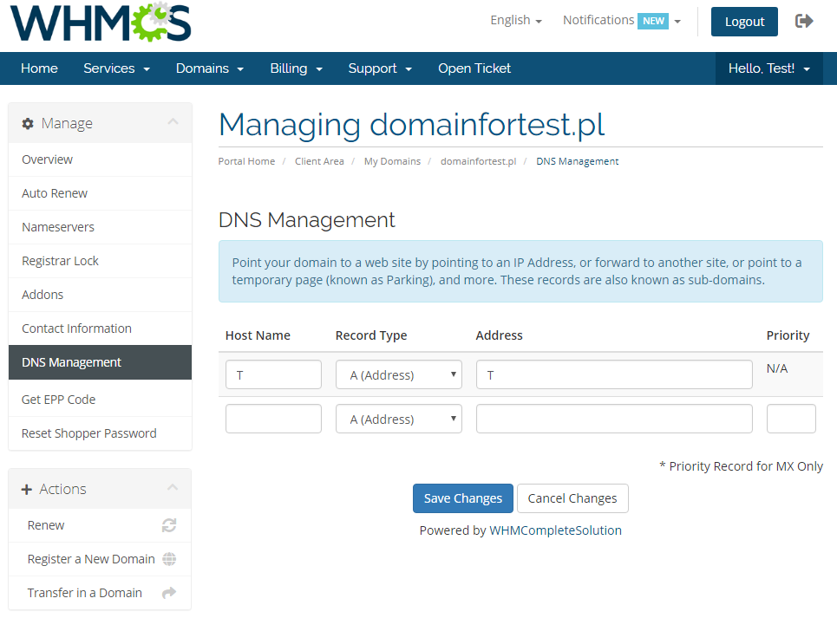Open the WHMCompleteSolution link
This screenshot has width=837, height=644.
555,530
